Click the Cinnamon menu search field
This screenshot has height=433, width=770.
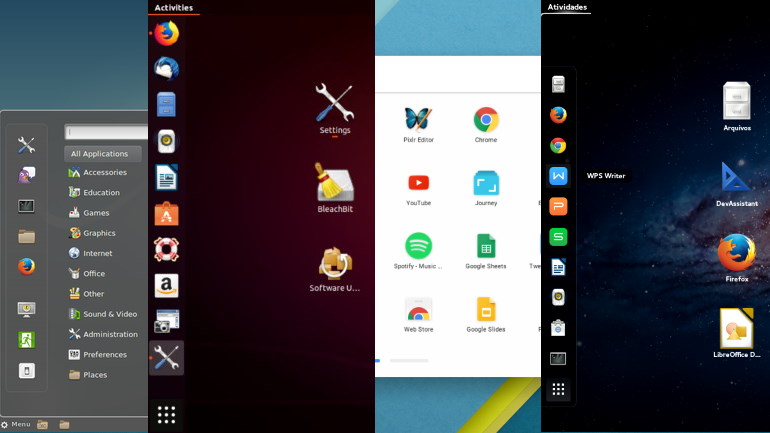tap(106, 132)
